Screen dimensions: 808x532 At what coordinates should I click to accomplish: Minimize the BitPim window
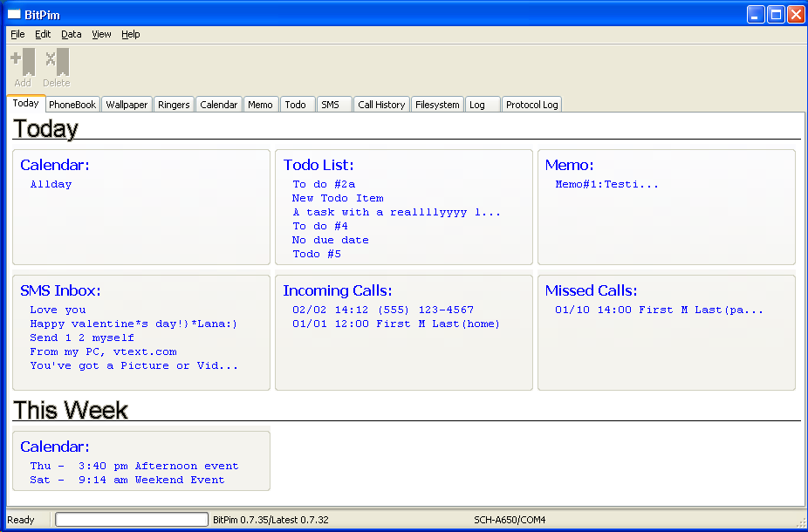[x=756, y=15]
